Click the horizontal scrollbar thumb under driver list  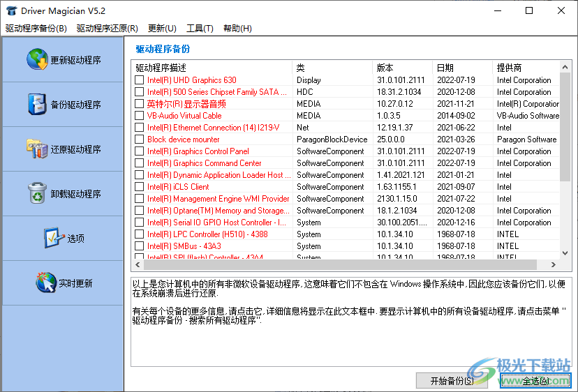click(340, 264)
